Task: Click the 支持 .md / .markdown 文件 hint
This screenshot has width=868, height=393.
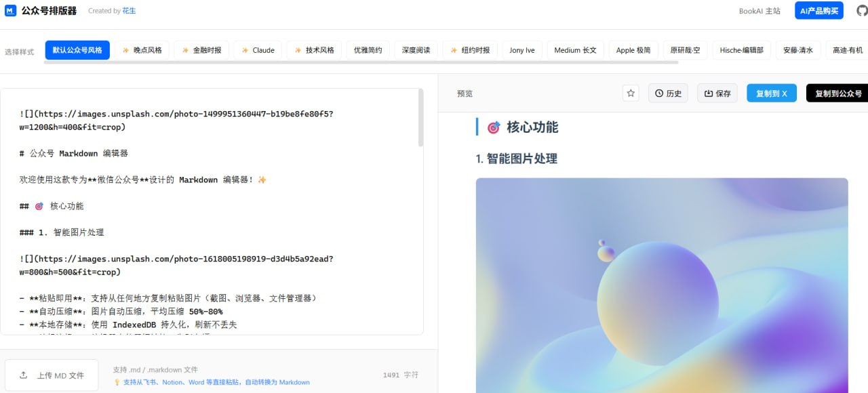Action: (x=155, y=370)
